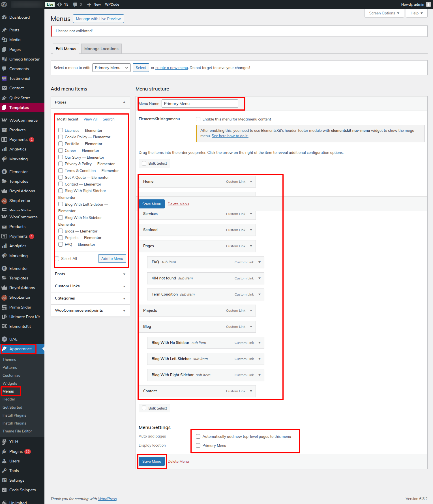Check the Portfolio — Elementor page
Screen dimensions: 433x504
[61, 144]
